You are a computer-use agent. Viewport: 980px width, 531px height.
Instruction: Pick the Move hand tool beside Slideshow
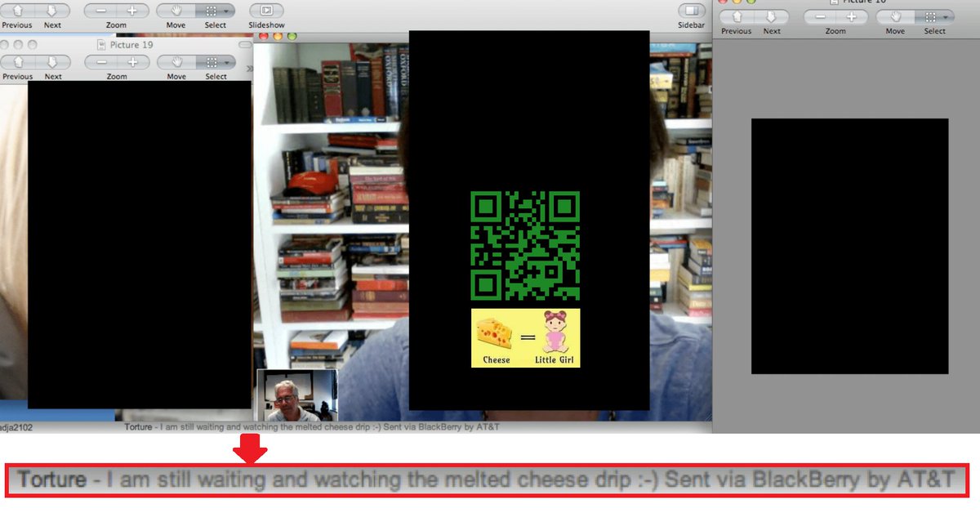[176, 11]
